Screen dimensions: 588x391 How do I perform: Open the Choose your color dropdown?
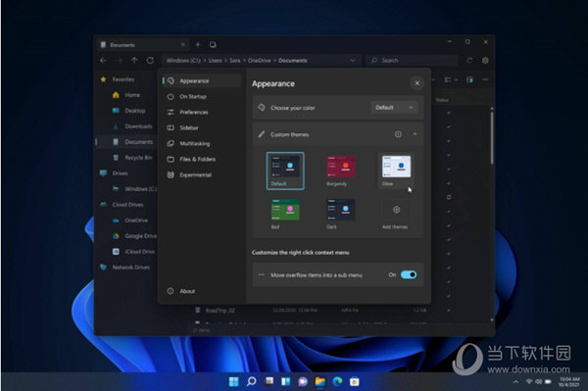394,108
